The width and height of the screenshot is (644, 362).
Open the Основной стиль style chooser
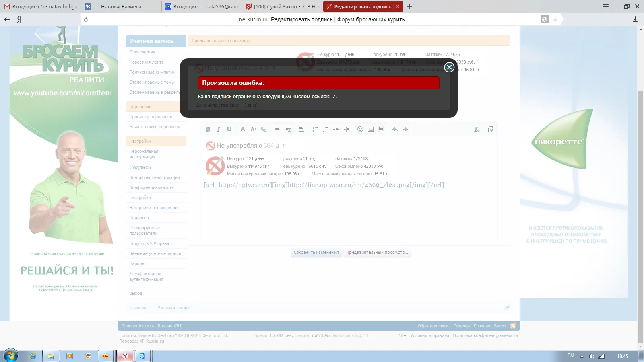click(x=138, y=326)
